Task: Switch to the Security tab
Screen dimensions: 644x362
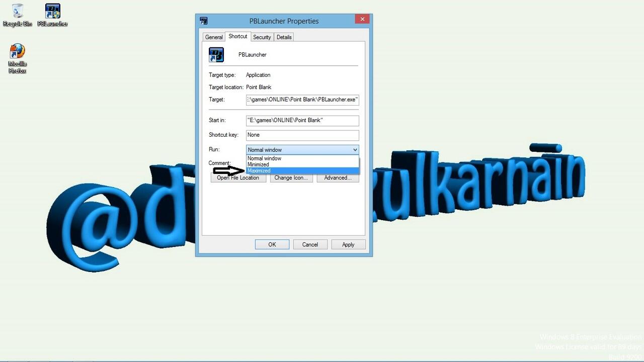Action: (262, 37)
